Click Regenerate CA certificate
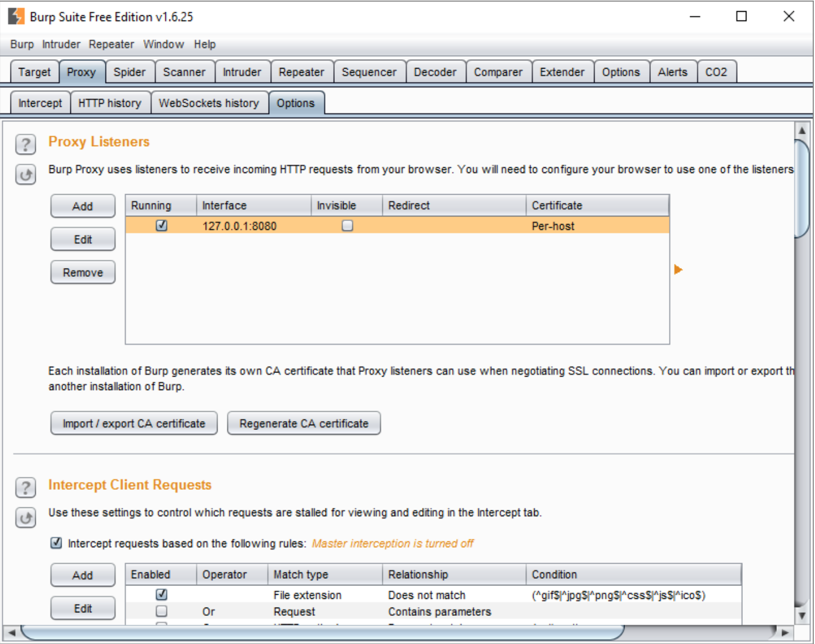The width and height of the screenshot is (815, 644). [304, 423]
